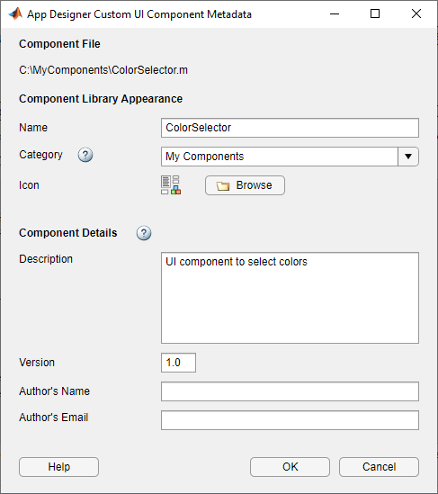Close the App Designer Metadata window
Screen dimensions: 438x494
416,14
